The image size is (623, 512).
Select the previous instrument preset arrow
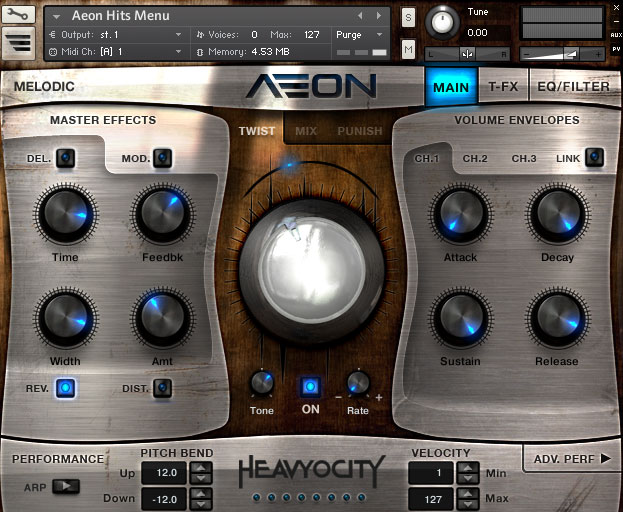pos(375,16)
